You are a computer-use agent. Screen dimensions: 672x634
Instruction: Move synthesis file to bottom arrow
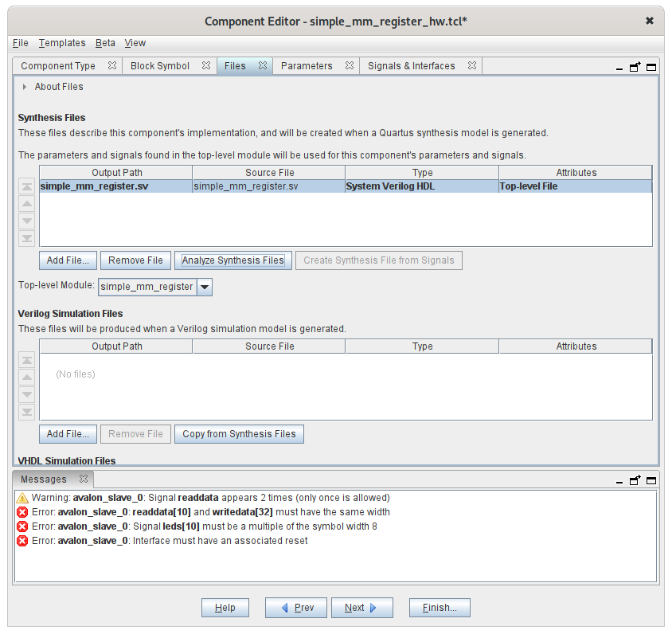(x=27, y=238)
